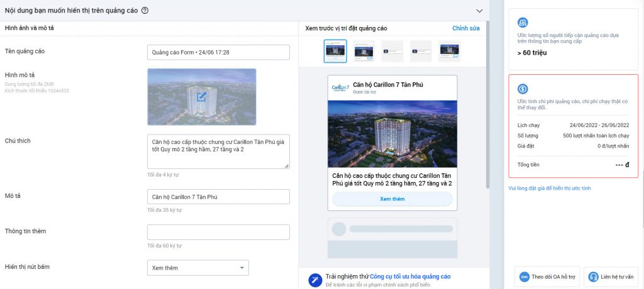Collapse the ad content section chevron
The image size is (644, 289).
pos(479,11)
